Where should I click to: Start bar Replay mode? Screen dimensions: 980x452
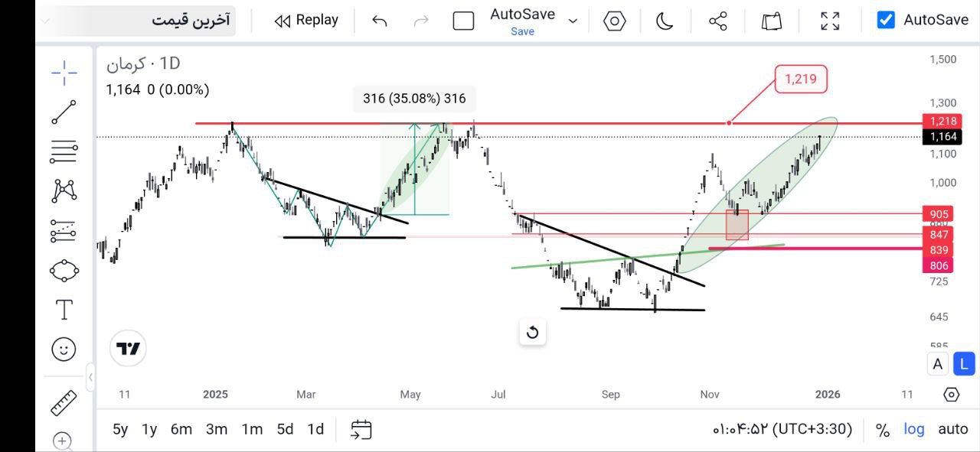pos(306,21)
